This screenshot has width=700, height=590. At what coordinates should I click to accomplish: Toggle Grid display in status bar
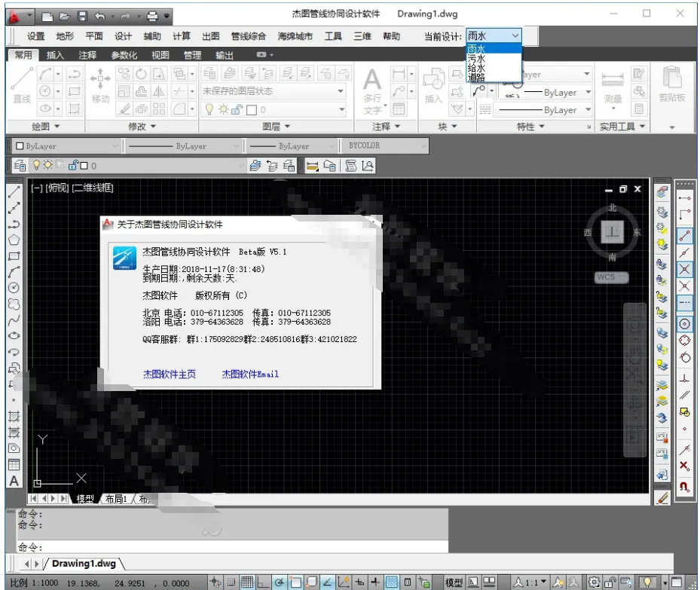(x=247, y=582)
